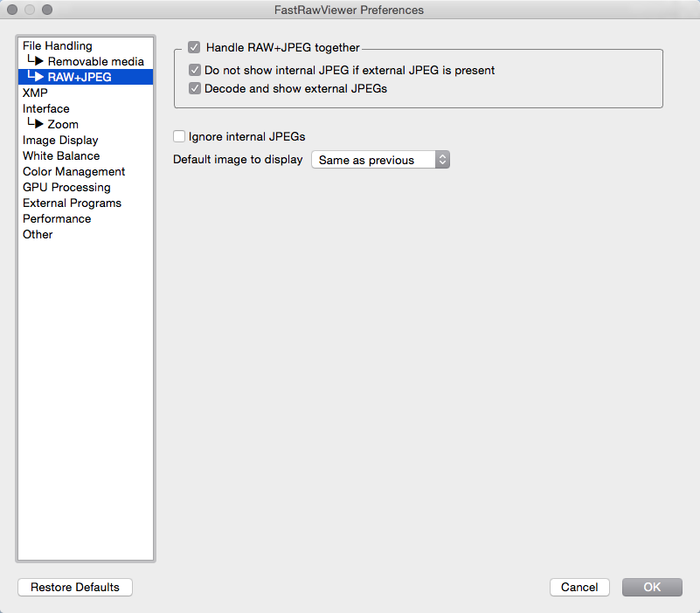Open Default image to display dropdown

coord(380,160)
